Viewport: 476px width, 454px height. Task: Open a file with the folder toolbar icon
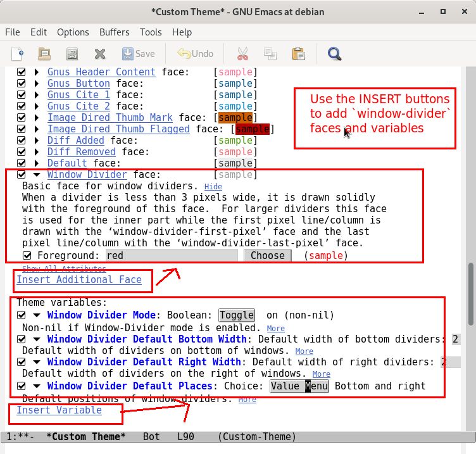(x=44, y=54)
